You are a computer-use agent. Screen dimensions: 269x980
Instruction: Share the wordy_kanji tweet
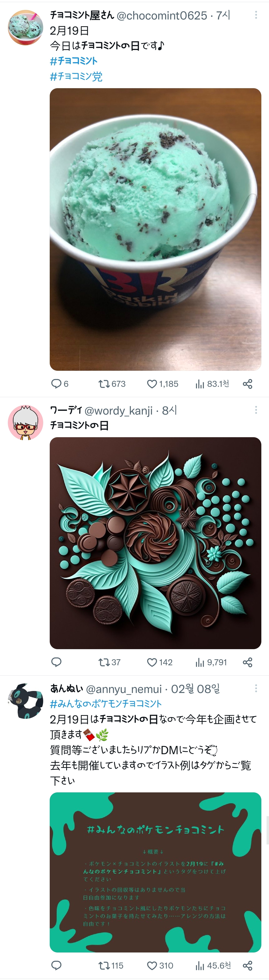(247, 662)
